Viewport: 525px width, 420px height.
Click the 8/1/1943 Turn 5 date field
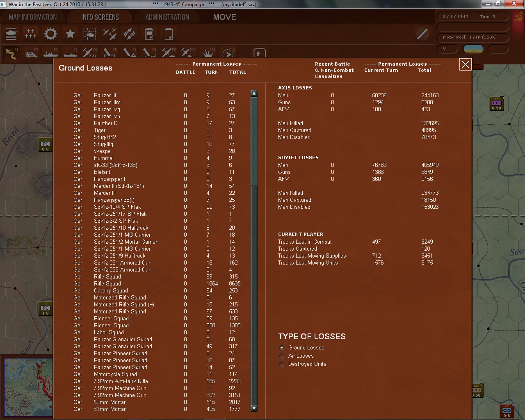tap(472, 17)
